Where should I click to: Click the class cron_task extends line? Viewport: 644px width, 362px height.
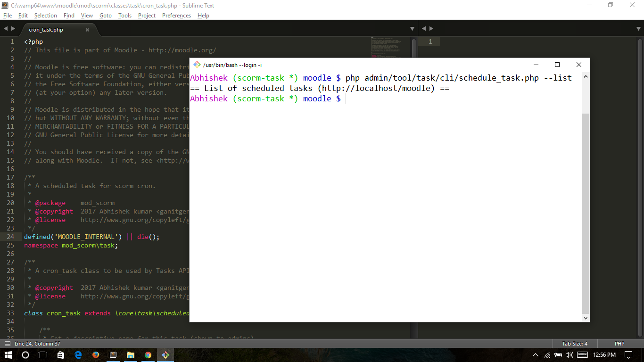click(107, 313)
